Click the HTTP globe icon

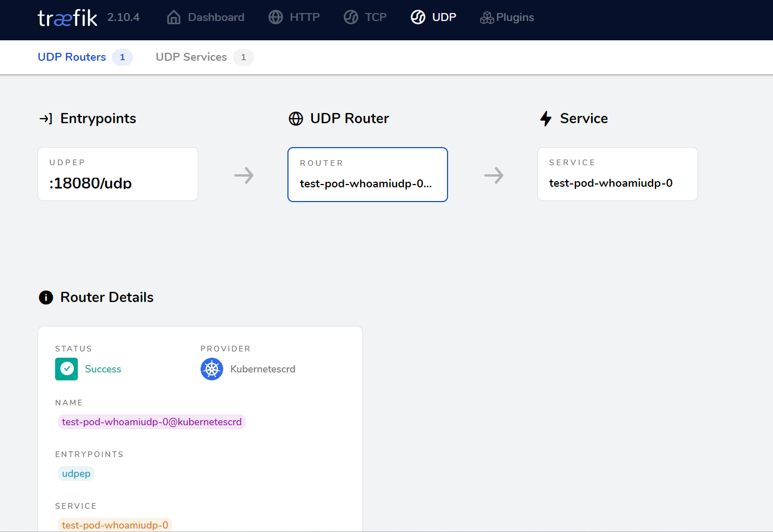[276, 18]
